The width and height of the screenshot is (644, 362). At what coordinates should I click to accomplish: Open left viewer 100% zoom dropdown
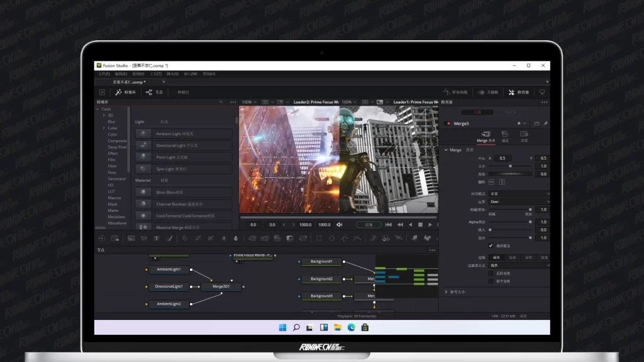248,102
